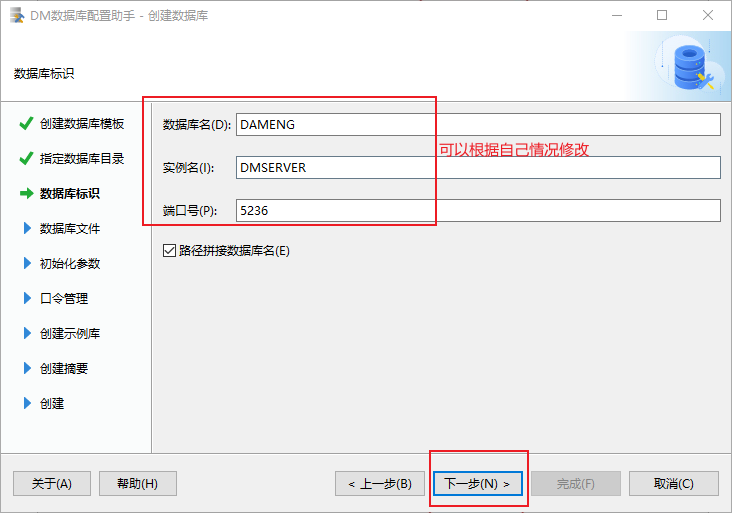Go to the 口令管理 step

click(63, 299)
